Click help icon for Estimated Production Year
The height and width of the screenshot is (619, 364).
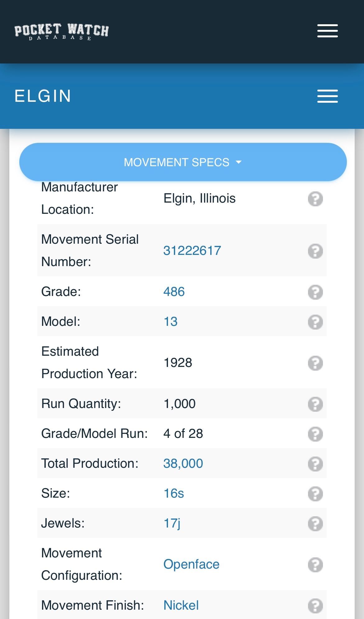tap(315, 363)
